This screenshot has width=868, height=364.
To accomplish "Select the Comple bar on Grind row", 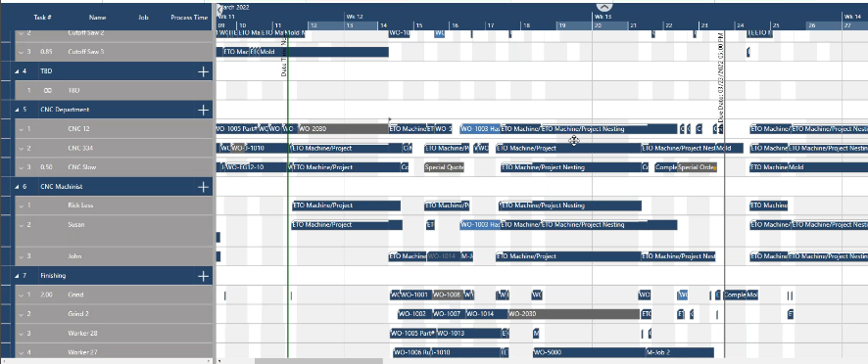I will click(735, 295).
